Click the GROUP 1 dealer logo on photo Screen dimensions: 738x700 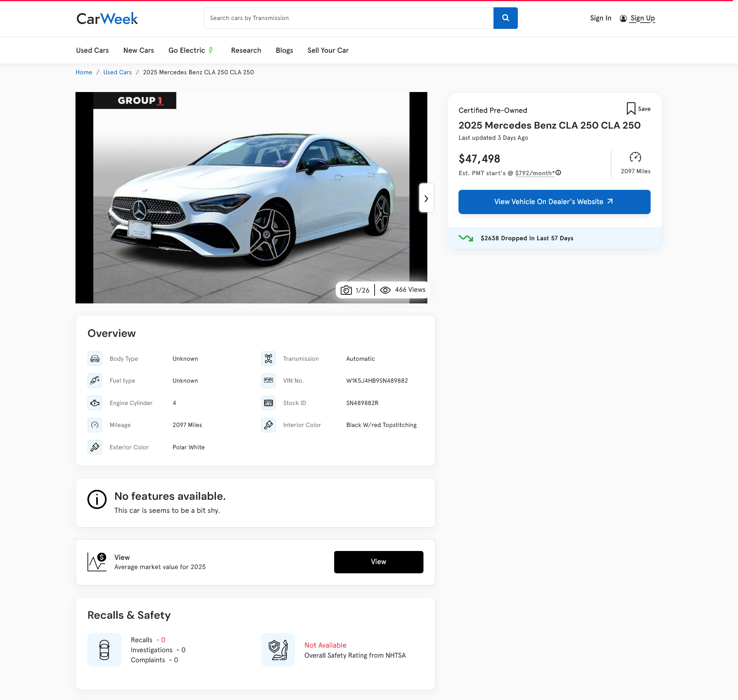coord(135,100)
